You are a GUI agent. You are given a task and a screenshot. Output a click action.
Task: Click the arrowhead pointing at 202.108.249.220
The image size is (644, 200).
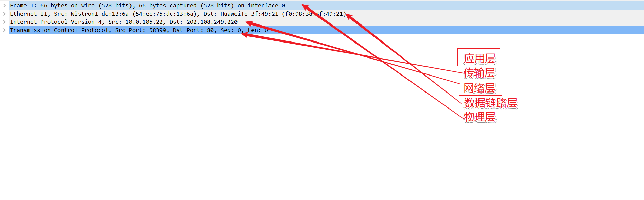click(x=250, y=23)
